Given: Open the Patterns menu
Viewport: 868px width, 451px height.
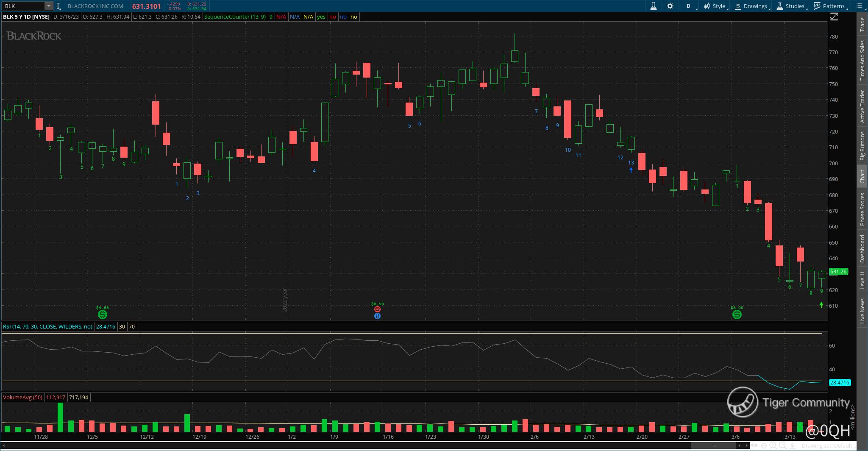Looking at the screenshot, I should point(831,6).
